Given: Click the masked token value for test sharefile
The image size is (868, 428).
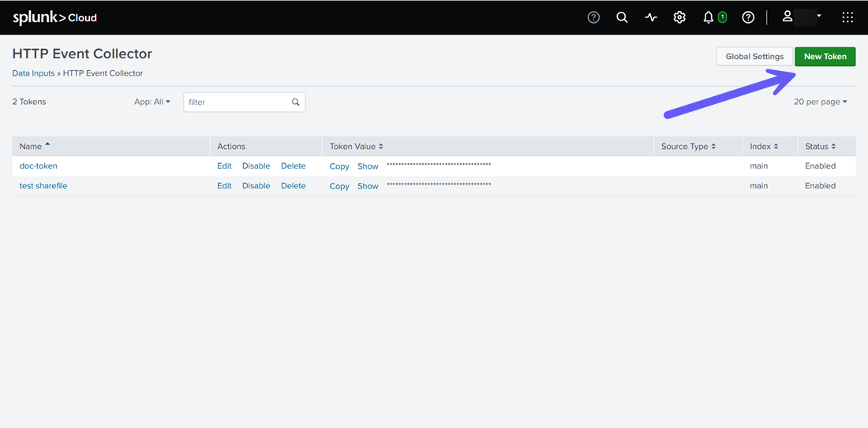Looking at the screenshot, I should pyautogui.click(x=439, y=184).
